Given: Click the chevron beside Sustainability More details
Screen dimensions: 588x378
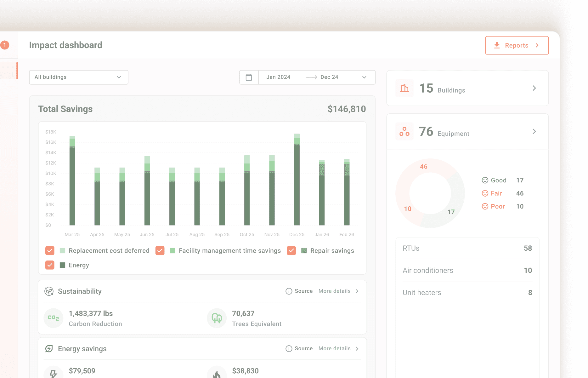Looking at the screenshot, I should pos(357,291).
